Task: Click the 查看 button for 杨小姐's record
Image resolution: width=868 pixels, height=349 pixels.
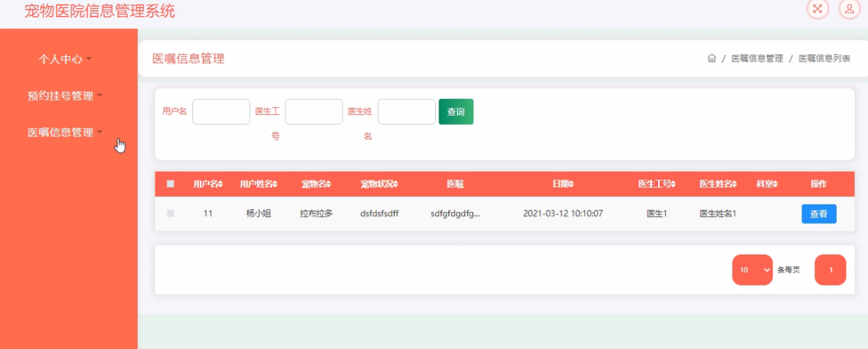Action: (x=819, y=214)
